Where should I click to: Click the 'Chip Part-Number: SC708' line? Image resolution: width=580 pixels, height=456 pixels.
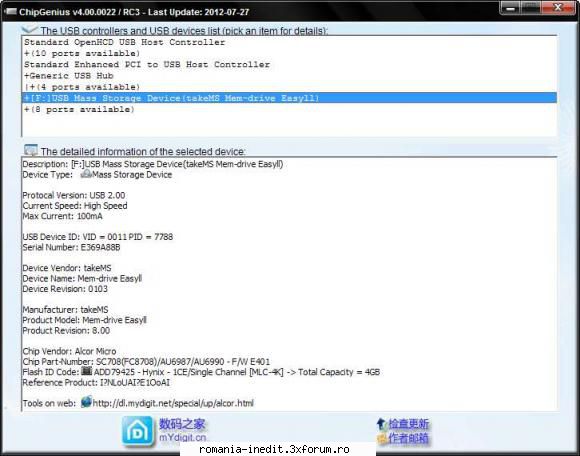pyautogui.click(x=146, y=361)
